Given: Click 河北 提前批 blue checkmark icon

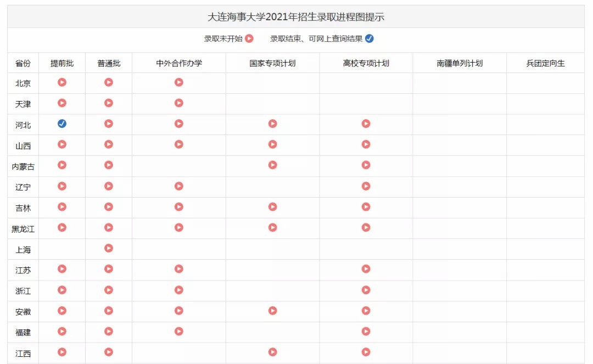Looking at the screenshot, I should point(62,124).
